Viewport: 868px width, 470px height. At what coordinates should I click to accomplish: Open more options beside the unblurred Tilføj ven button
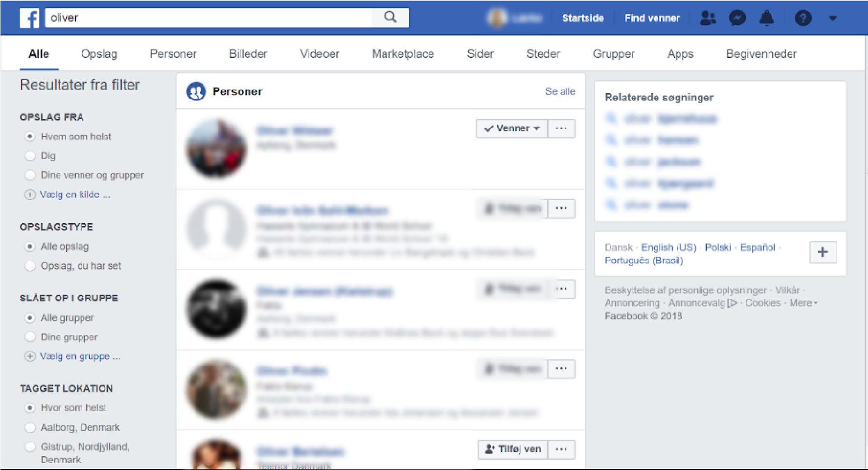click(561, 449)
